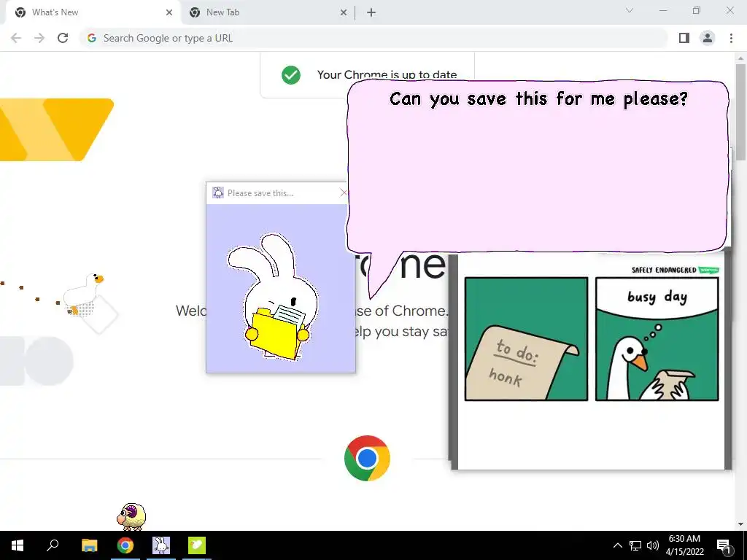Open the profile avatar menu
Screen dimensions: 747x560
(x=708, y=38)
